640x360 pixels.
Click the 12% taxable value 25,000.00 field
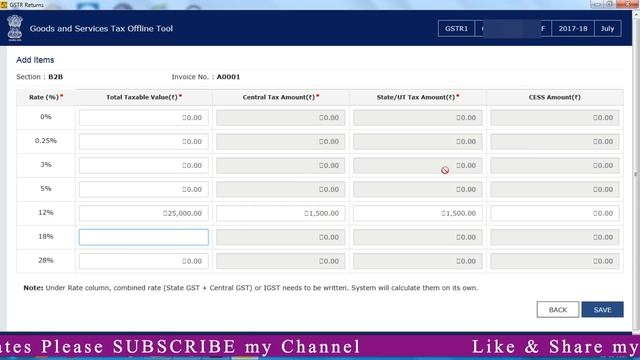[144, 213]
